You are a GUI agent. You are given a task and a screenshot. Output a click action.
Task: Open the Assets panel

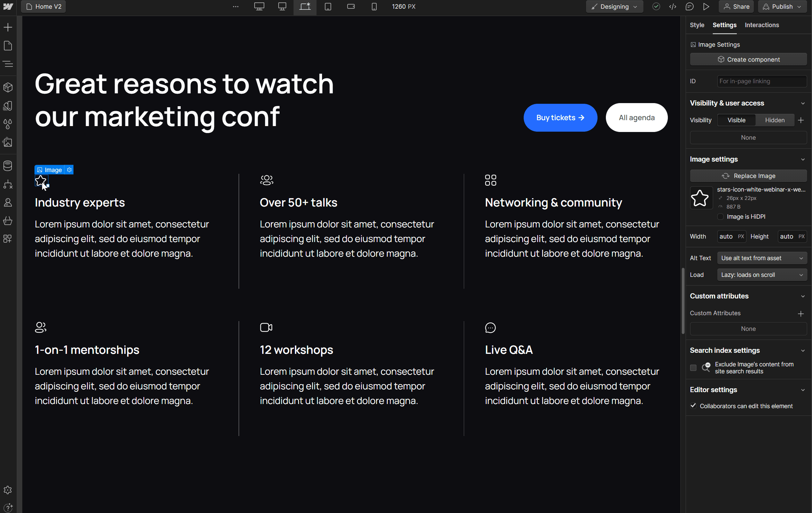point(8,142)
